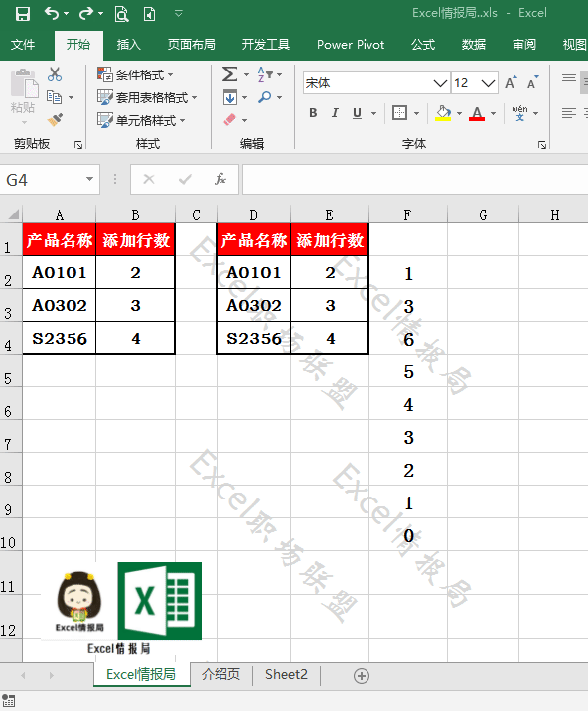588x711 pixels.
Task: Click the cartoon girl Excel情报局 picture
Action: point(79,602)
